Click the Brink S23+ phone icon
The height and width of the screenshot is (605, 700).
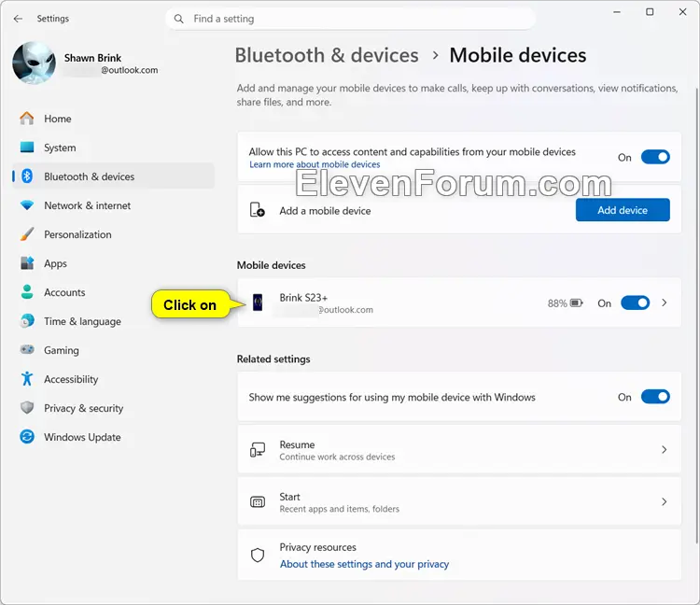click(258, 302)
